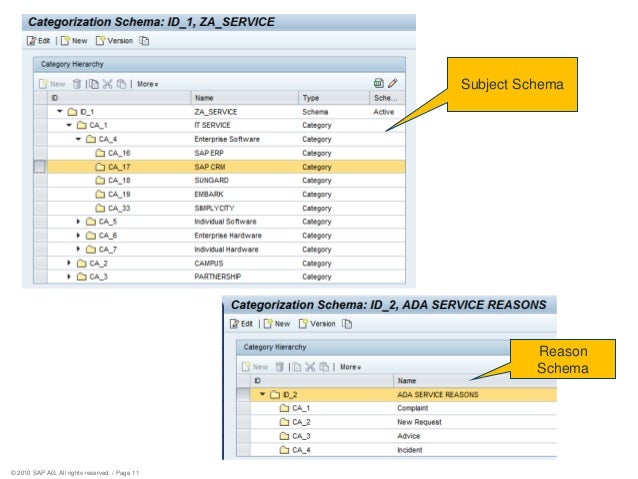Image resolution: width=638 pixels, height=479 pixels.
Task: Click folder icon of CA_3 Advice
Action: (x=284, y=436)
